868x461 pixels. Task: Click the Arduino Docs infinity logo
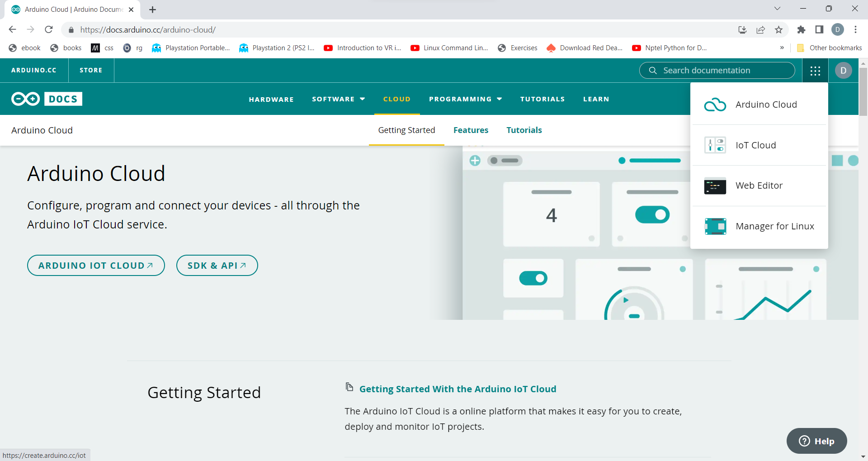click(x=26, y=99)
